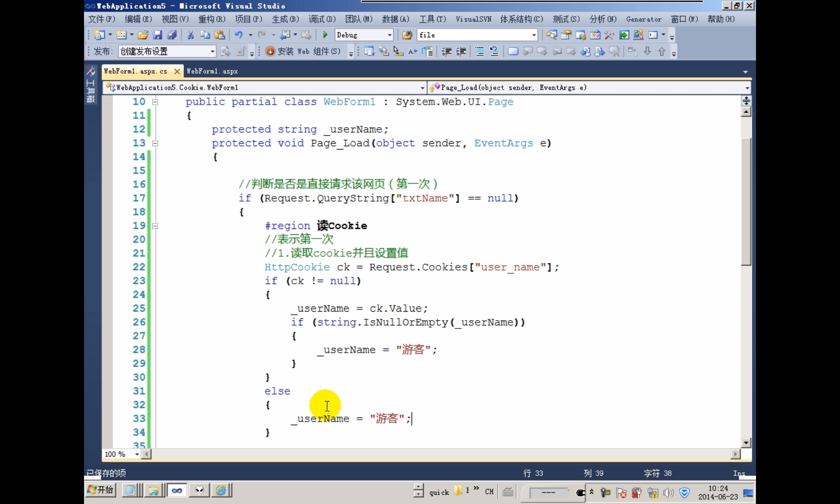
Task: Click the Windows 开始 start button
Action: (100, 490)
